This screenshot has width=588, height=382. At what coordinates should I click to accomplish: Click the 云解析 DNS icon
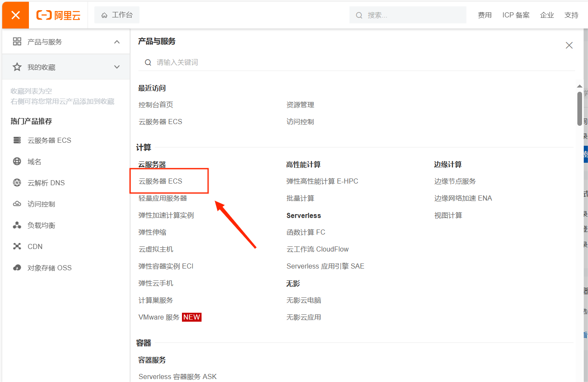click(17, 183)
